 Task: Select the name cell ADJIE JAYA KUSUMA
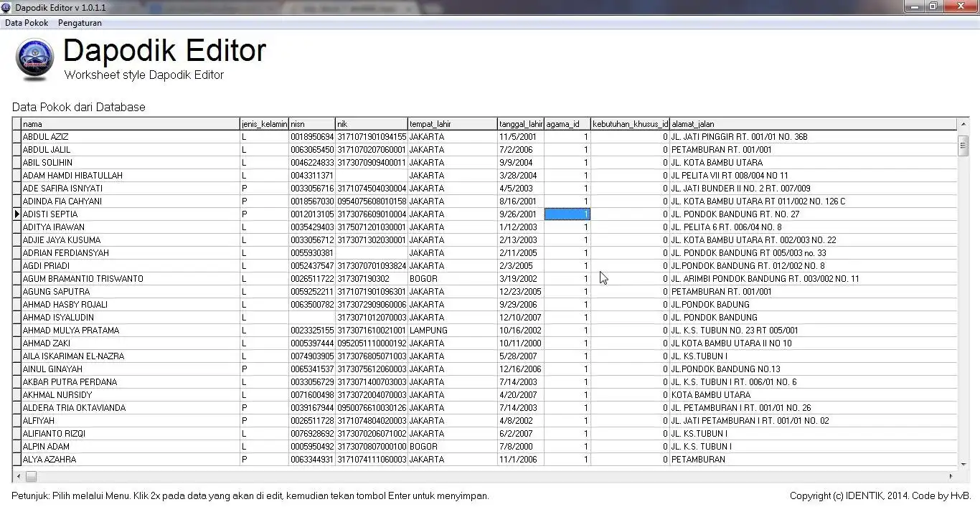pyautogui.click(x=131, y=240)
